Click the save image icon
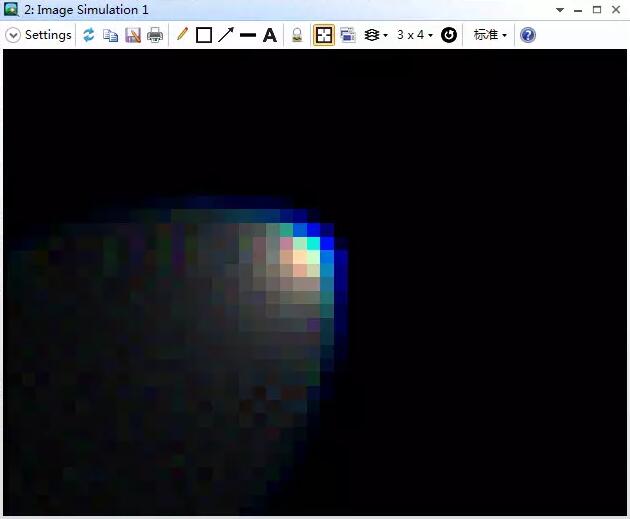This screenshot has width=630, height=519. coord(133,35)
